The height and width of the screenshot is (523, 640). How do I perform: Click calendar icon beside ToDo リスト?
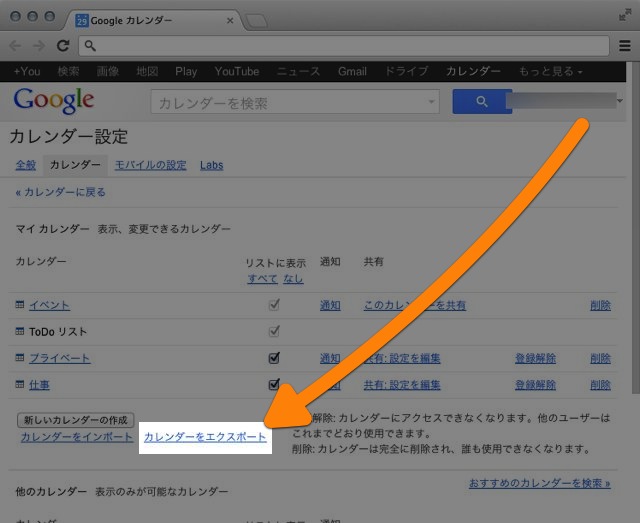coord(20,331)
